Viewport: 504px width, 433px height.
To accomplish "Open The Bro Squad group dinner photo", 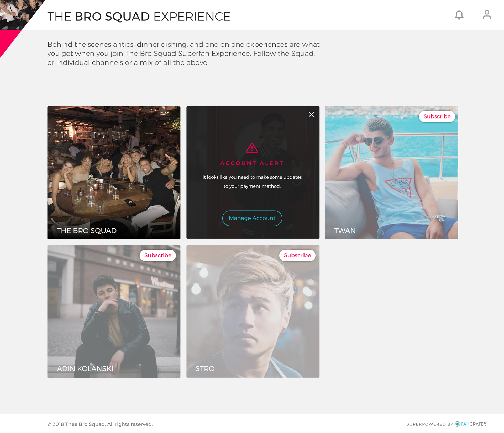I will point(114,173).
